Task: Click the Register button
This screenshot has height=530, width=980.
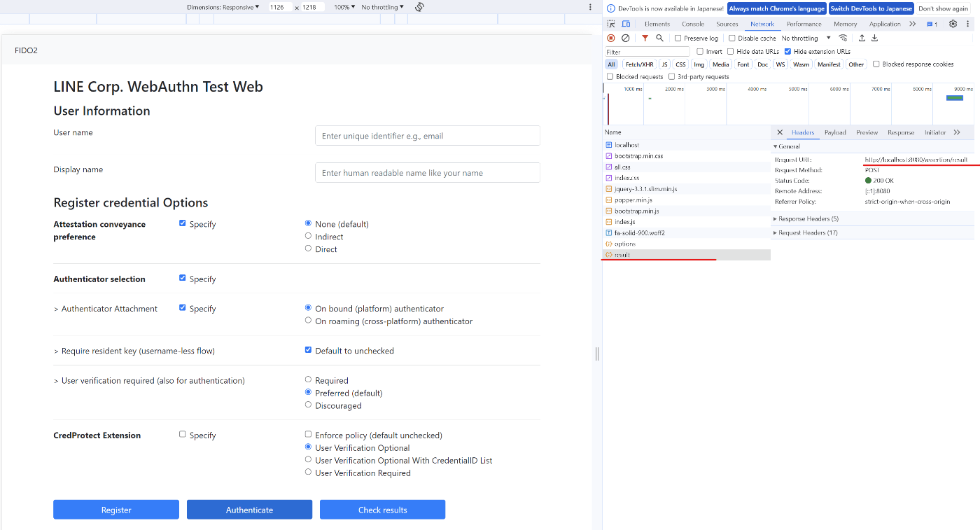Action: 116,510
